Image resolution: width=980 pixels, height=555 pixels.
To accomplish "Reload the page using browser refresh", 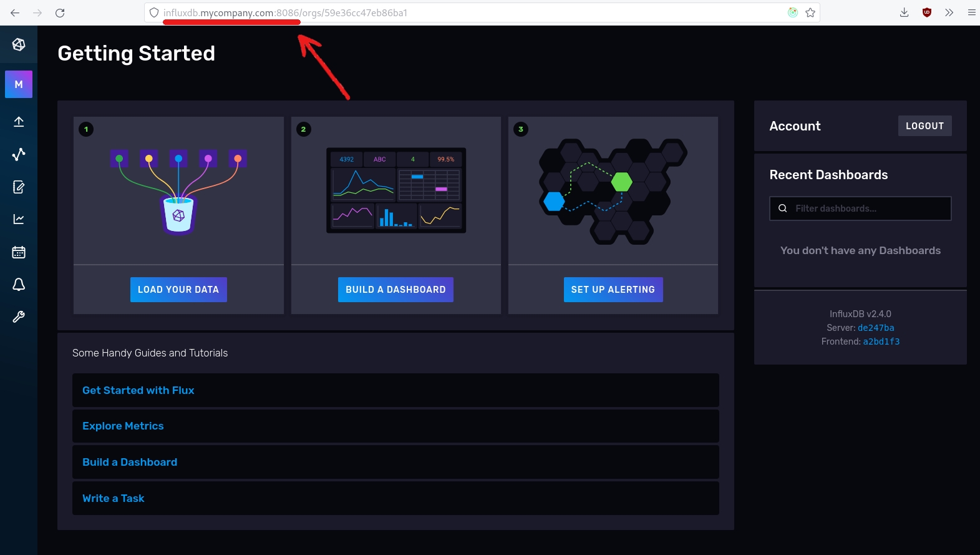I will pyautogui.click(x=60, y=12).
